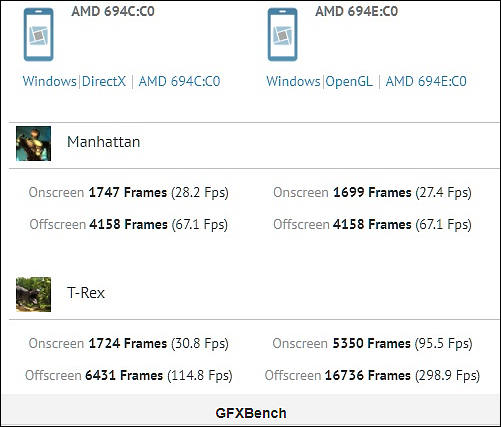Click the bold AMD 694C:C0 heading
The width and height of the screenshot is (501, 427).
point(113,11)
